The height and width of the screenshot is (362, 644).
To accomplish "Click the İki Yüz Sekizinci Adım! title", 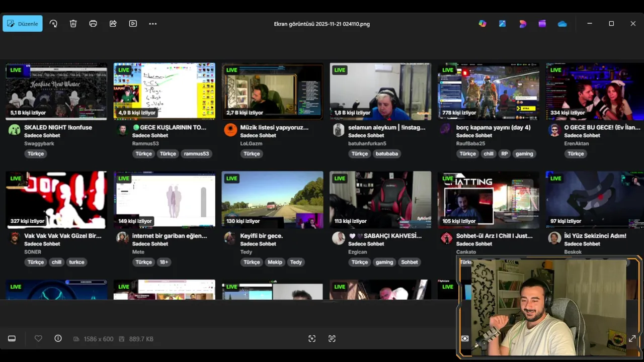I will [595, 236].
